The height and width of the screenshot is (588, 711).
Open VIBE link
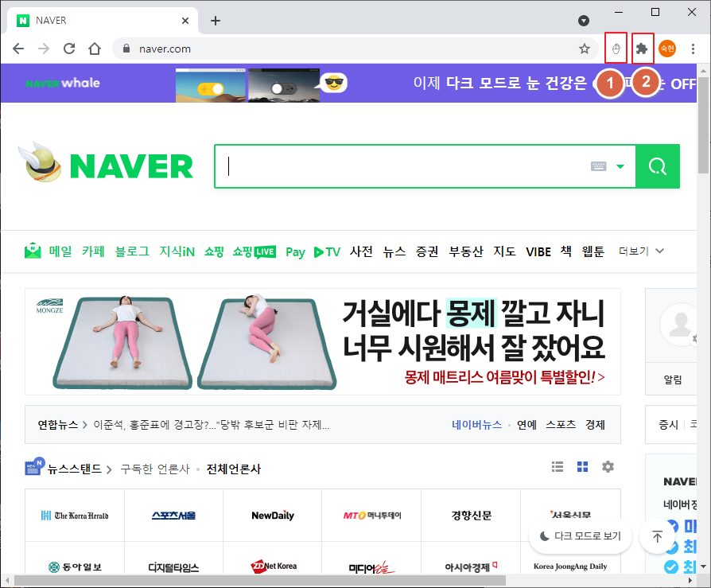coord(538,251)
